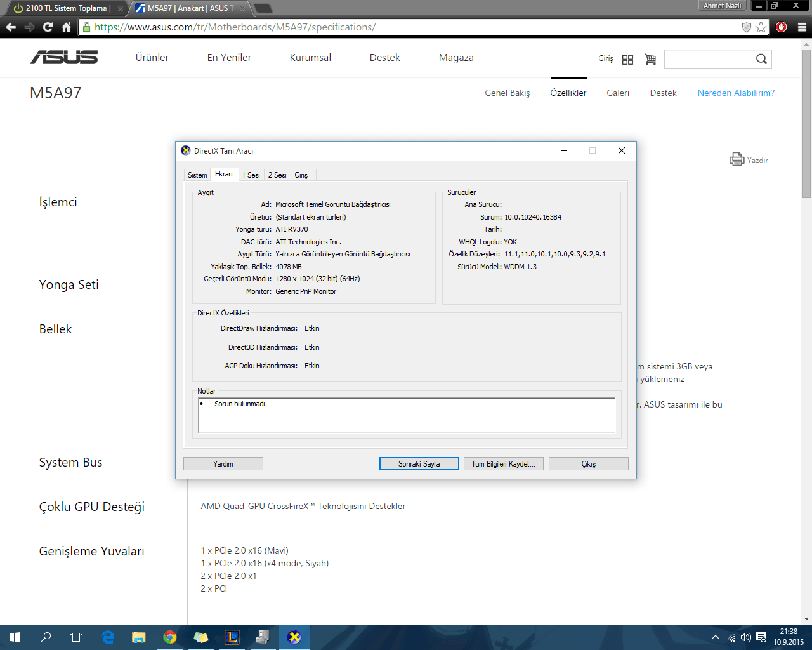Screen dimensions: 812x650
Task: Click the taskbar clock showing 21:38
Action: 789,637
